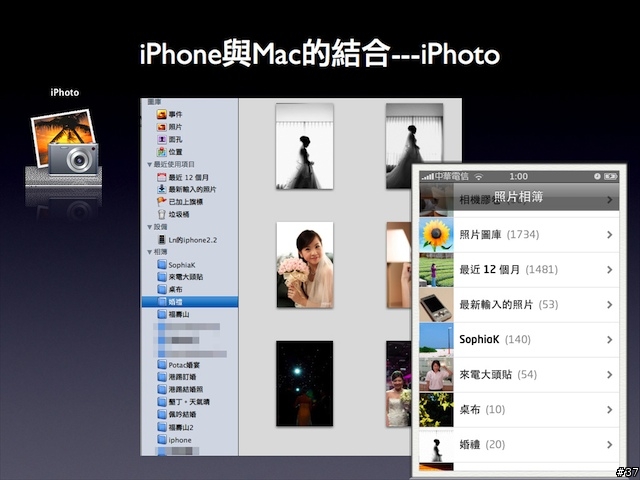The image size is (640, 480).
Task: Open the 位置 (Places) map icon in sidebar
Action: point(162,152)
